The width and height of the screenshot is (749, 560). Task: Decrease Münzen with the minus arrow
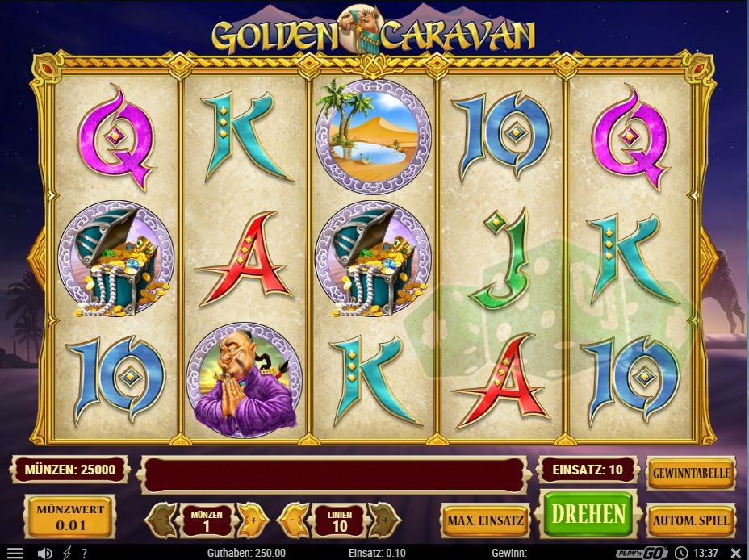(160, 520)
